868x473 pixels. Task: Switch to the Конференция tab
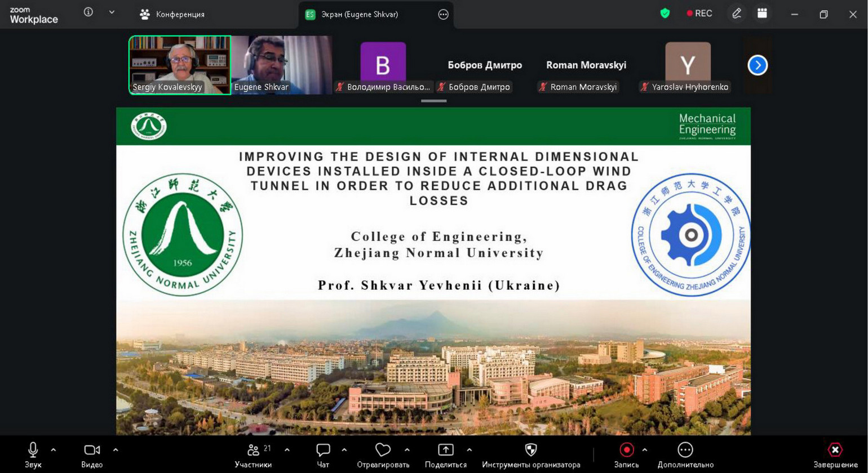click(172, 14)
